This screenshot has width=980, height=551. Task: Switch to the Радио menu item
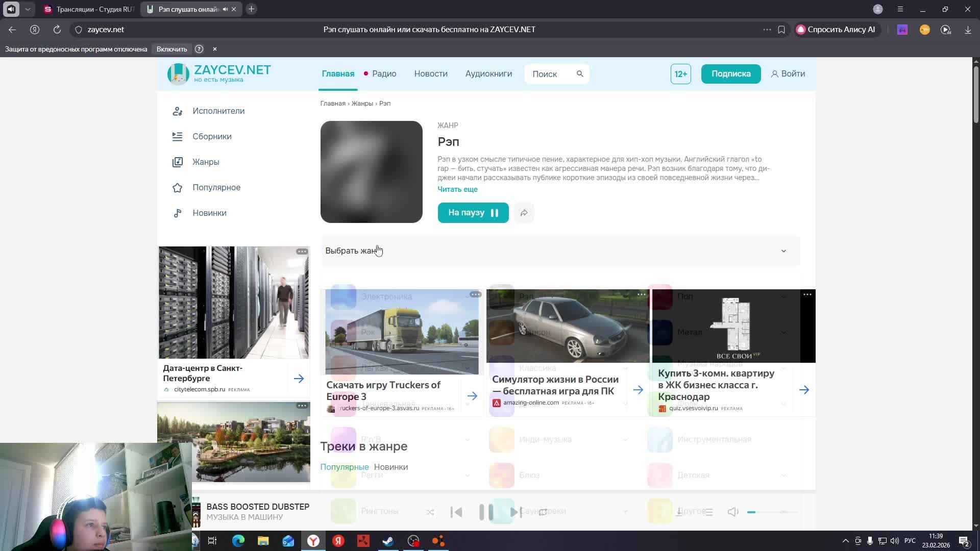[384, 74]
